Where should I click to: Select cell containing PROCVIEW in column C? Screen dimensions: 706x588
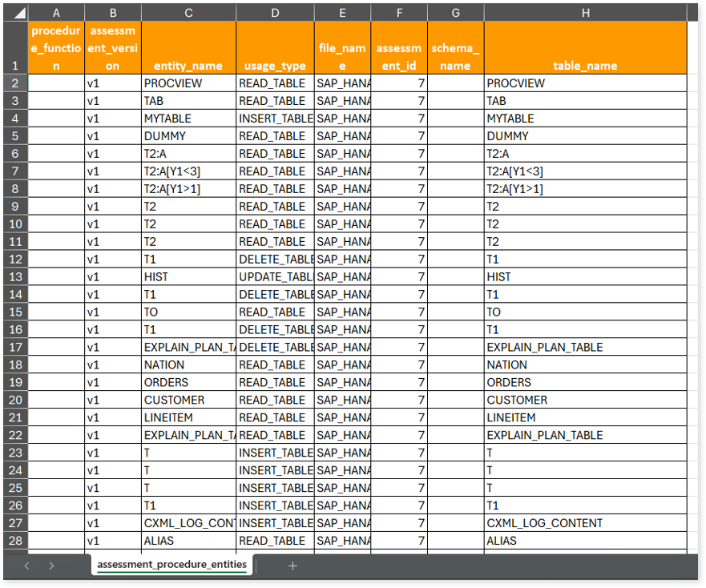188,83
